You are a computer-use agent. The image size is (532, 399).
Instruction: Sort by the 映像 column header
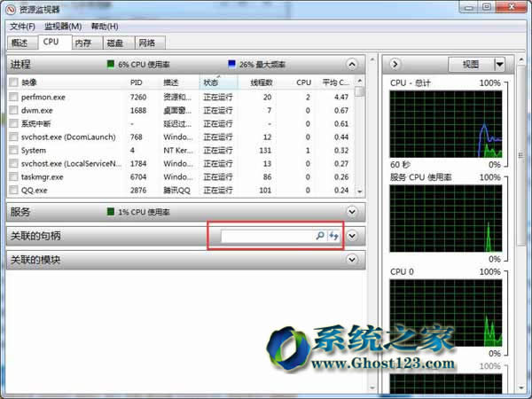tap(29, 82)
